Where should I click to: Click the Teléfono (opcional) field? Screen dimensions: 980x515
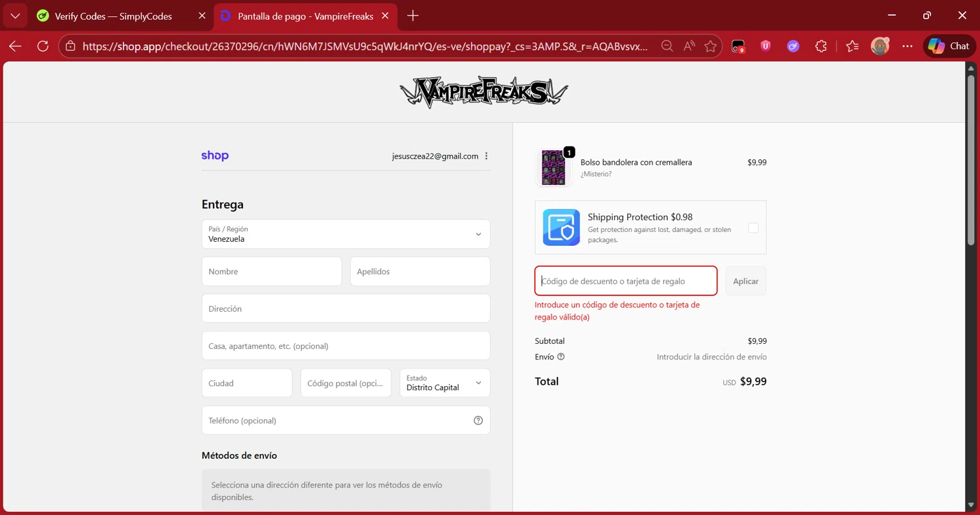pos(346,420)
